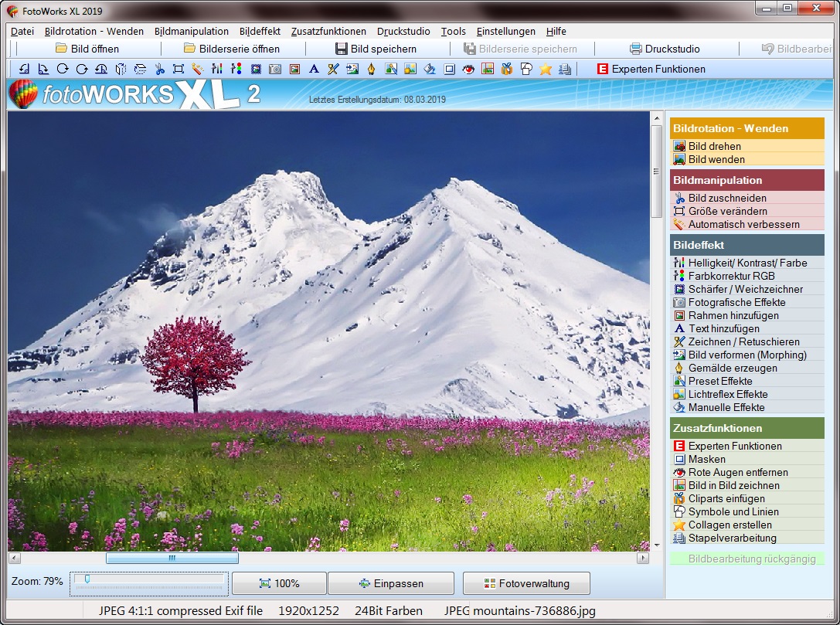The image size is (840, 625).
Task: Click Text hinzufügen in side panel
Action: [747, 328]
